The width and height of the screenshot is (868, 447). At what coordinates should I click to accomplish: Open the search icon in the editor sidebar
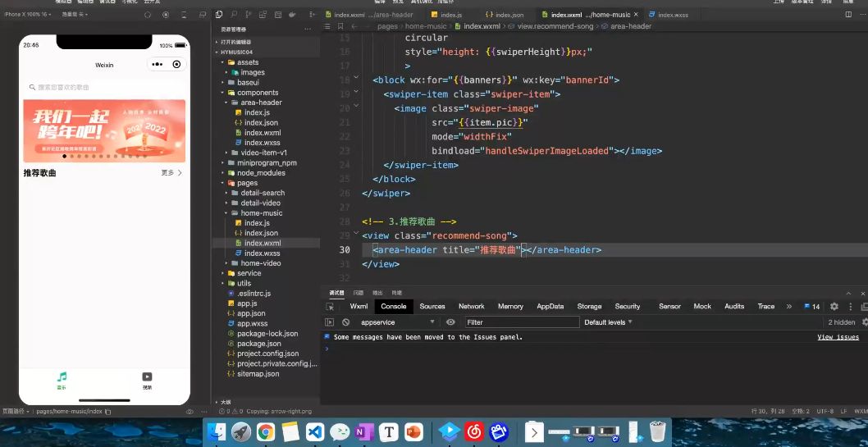pyautogui.click(x=235, y=15)
